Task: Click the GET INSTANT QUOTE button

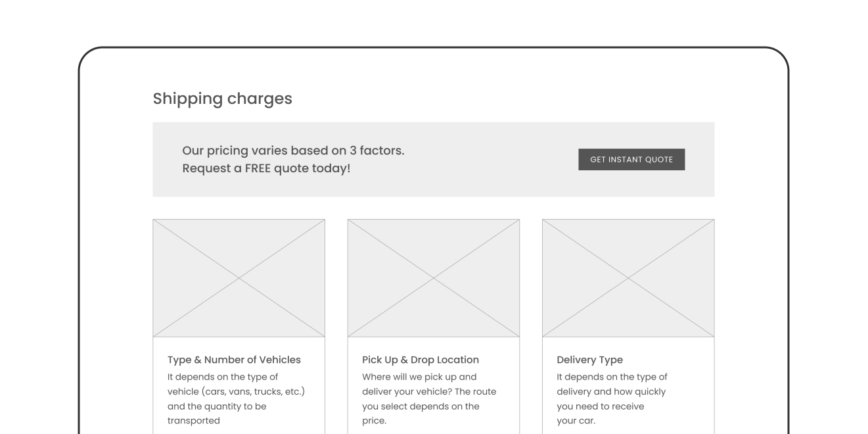Action: pyautogui.click(x=631, y=160)
